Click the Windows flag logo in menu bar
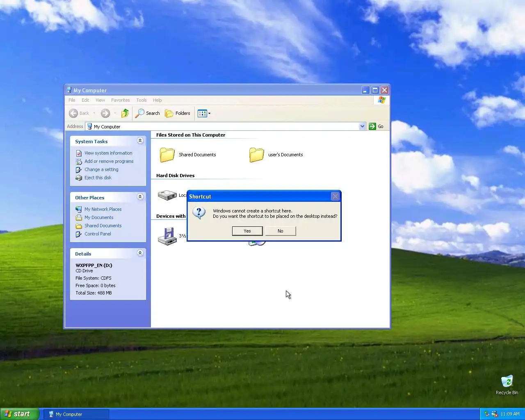 coord(382,100)
